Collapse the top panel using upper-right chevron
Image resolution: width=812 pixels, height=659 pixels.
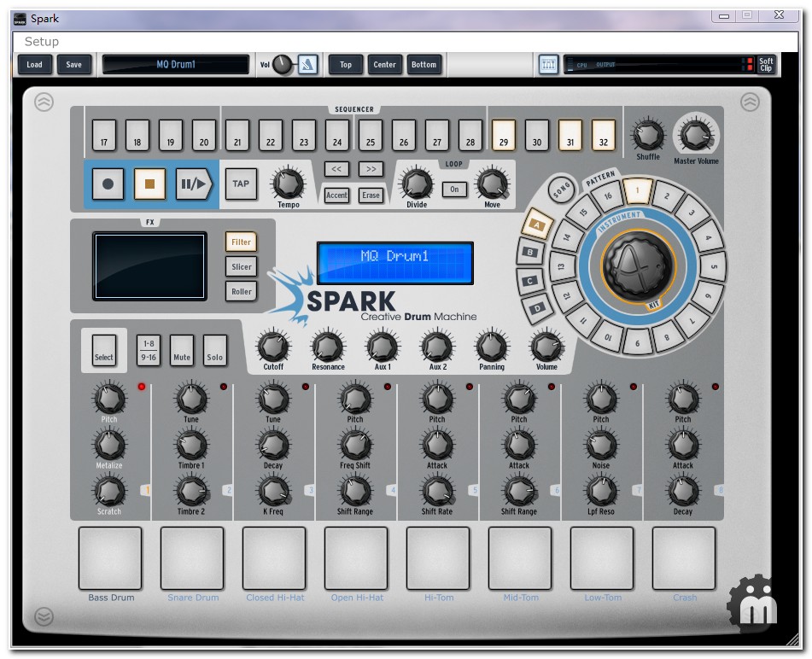(x=750, y=102)
